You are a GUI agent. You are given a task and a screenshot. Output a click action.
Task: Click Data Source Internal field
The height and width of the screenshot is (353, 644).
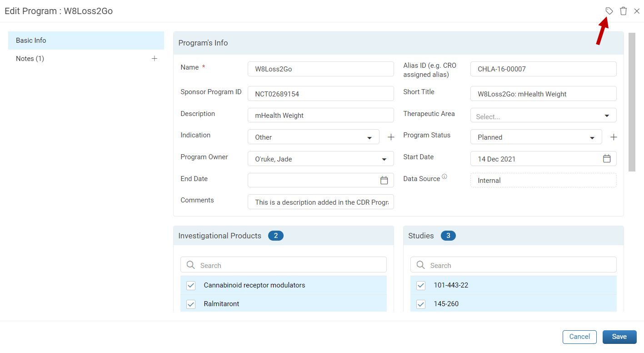[x=543, y=180]
